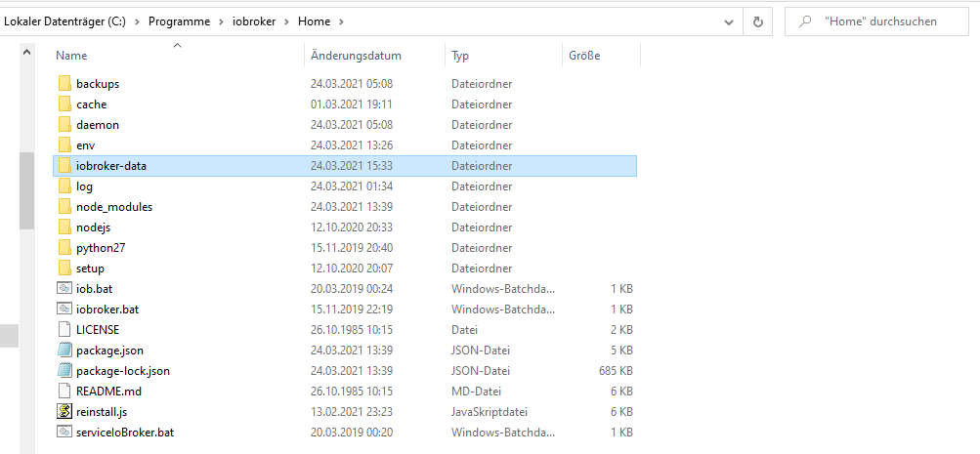Click the "Home" durchsuchen search field

pos(876,21)
